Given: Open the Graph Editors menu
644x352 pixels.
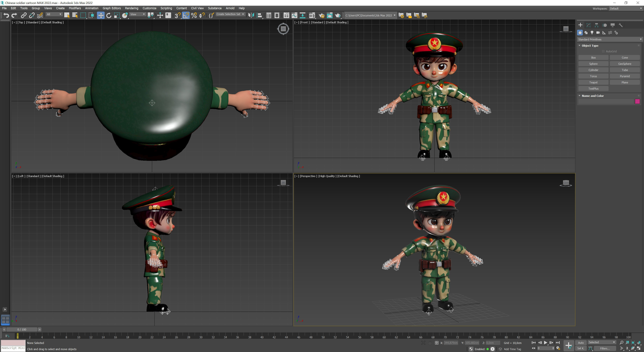Looking at the screenshot, I should (x=112, y=8).
